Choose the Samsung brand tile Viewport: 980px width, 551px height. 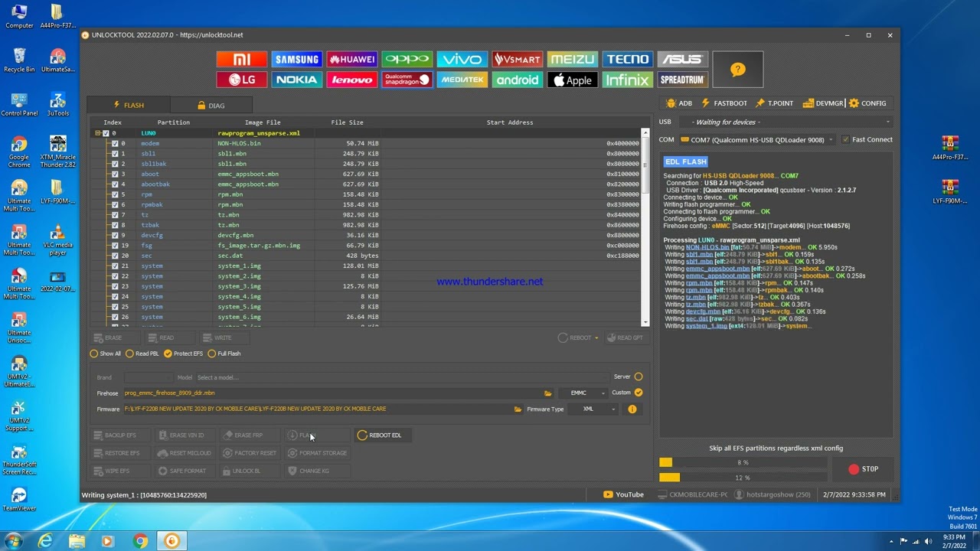(297, 59)
